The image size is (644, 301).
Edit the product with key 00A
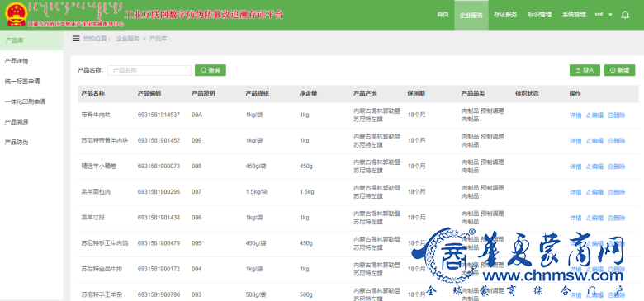pyautogui.click(x=594, y=115)
